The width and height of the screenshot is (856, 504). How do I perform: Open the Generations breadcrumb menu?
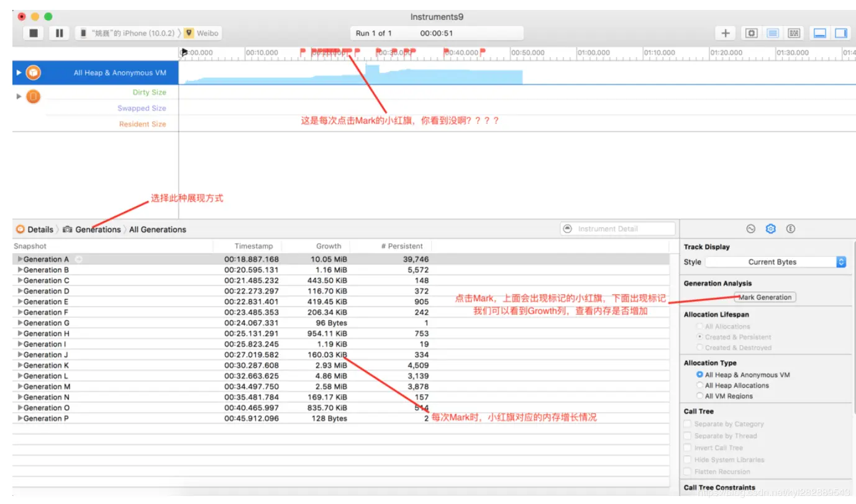(x=98, y=229)
